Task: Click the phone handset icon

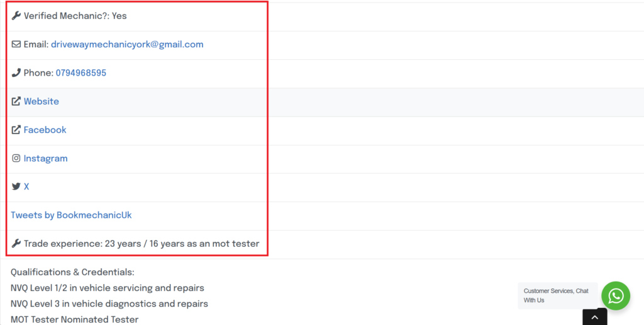Action: click(x=16, y=73)
